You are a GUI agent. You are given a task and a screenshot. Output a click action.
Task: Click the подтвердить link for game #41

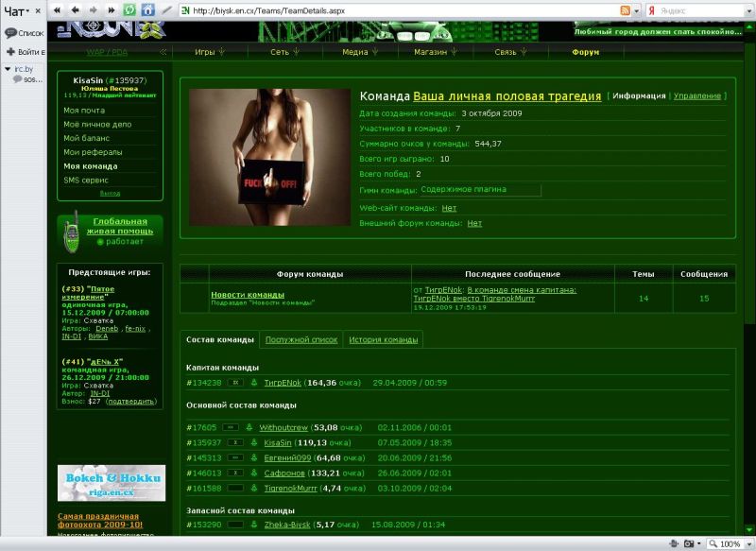click(x=131, y=401)
